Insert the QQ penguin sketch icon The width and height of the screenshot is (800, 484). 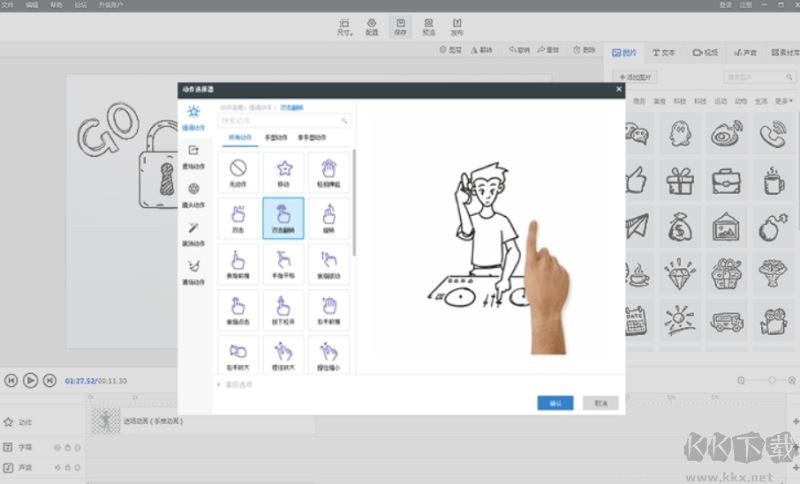tap(680, 134)
